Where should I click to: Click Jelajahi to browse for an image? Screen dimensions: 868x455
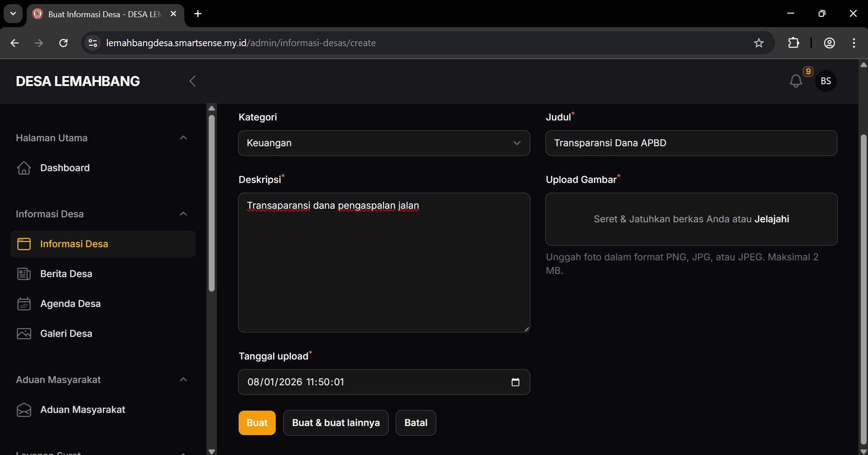[x=772, y=219]
